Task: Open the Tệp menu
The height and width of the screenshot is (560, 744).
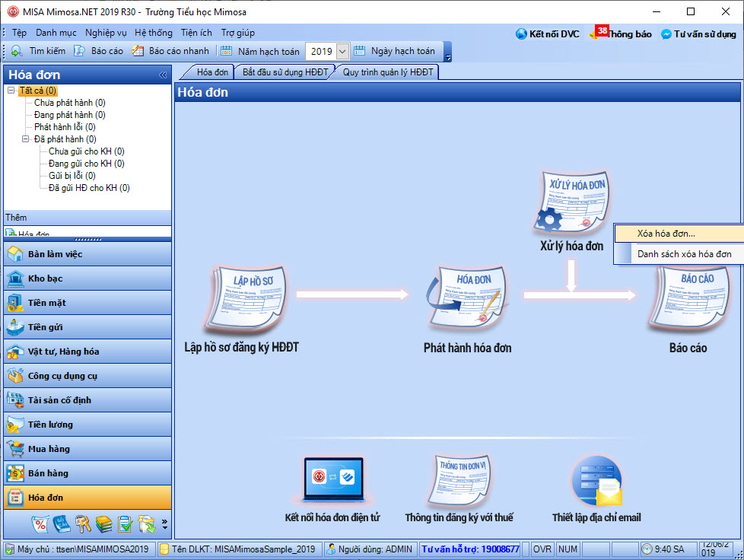Action: point(19,33)
